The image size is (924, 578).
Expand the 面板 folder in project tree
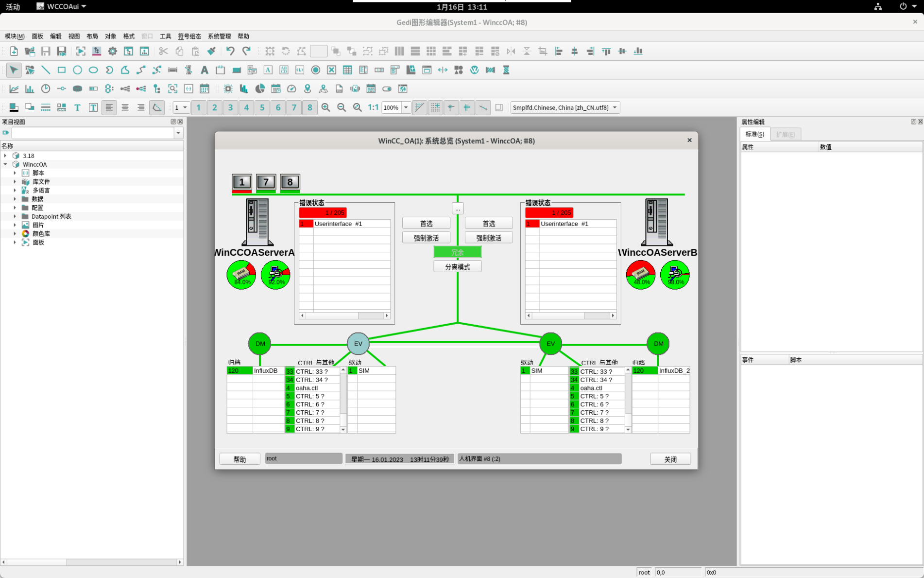[15, 242]
